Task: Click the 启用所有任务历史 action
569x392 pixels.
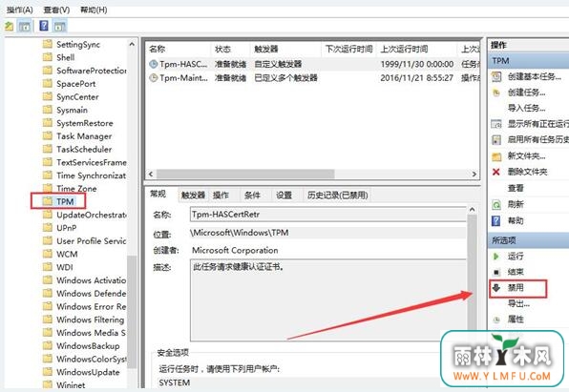Action: [x=538, y=139]
